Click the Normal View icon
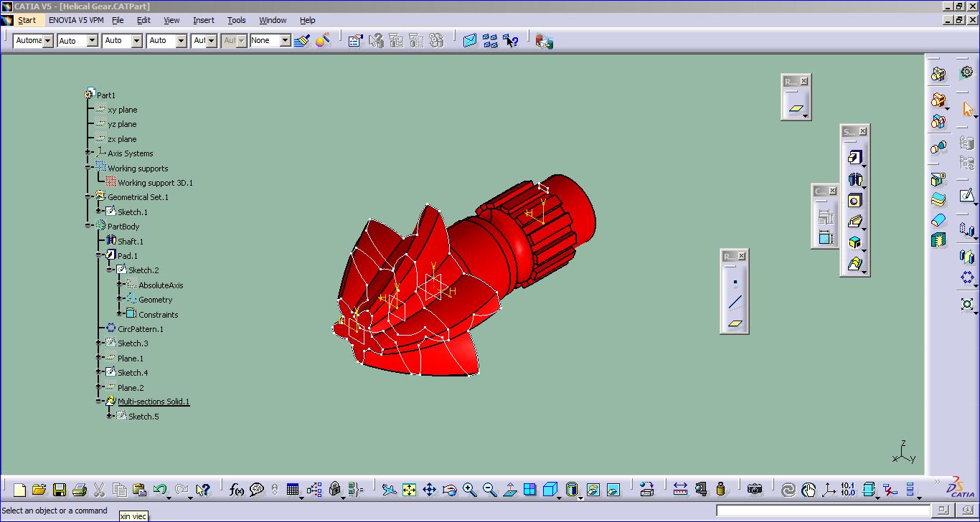Screen dimensions: 980x522 coord(510,490)
